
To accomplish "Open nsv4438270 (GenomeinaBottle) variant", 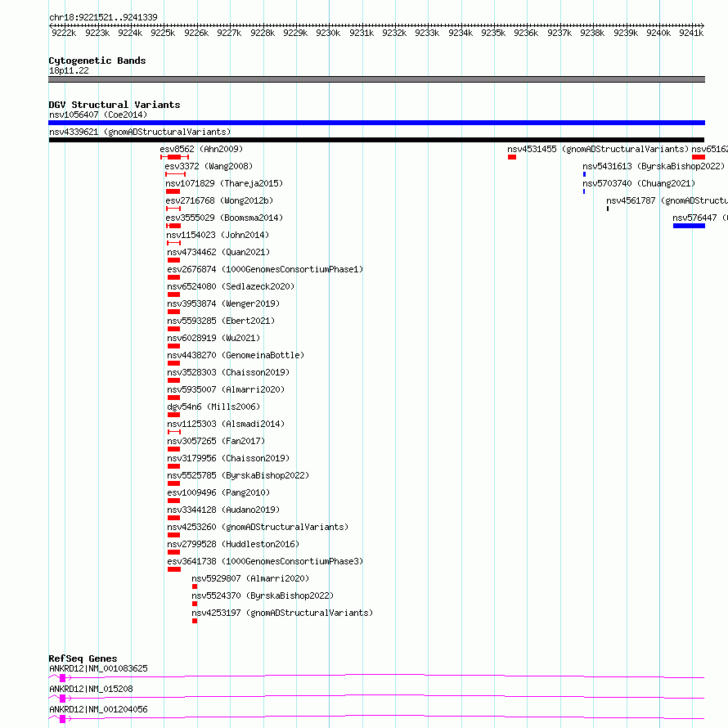I will click(x=236, y=355).
